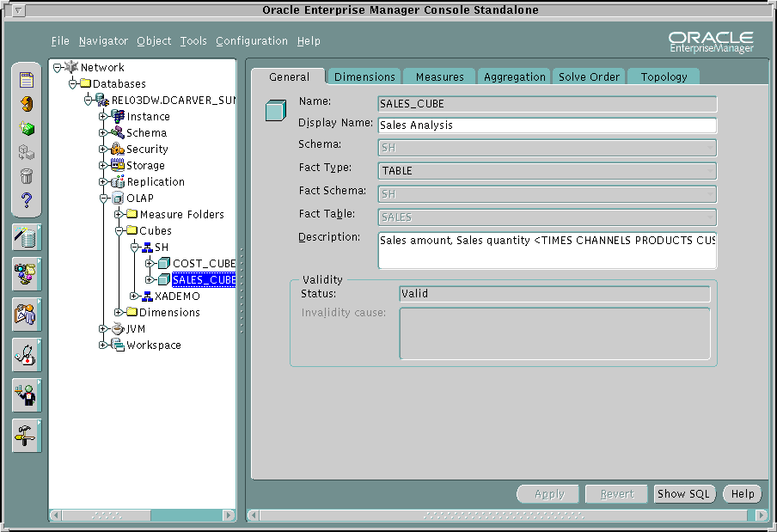Click the Workspace icon in the tree
The height and width of the screenshot is (532, 777).
(x=118, y=345)
